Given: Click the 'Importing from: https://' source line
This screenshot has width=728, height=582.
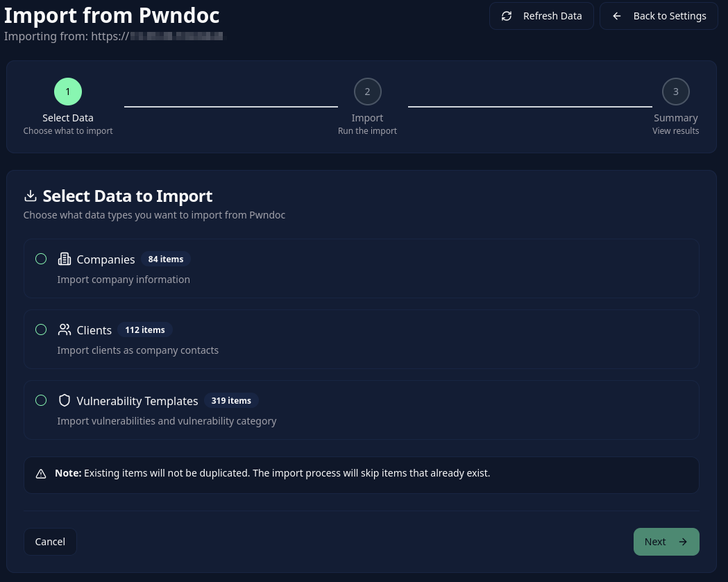Looking at the screenshot, I should 113,36.
